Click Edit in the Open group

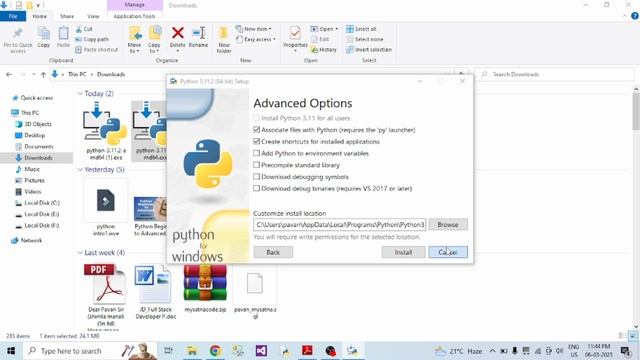pos(320,39)
